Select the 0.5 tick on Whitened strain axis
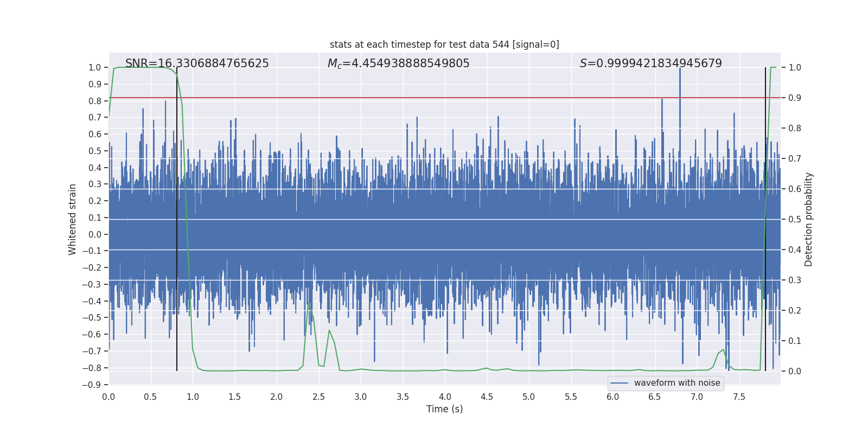This screenshot has height=434, width=868. [95, 151]
